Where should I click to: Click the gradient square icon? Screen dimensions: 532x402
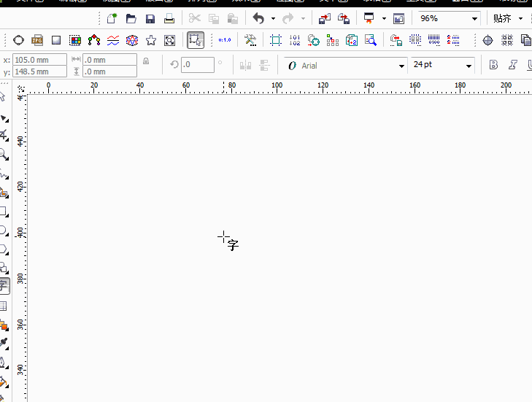click(56, 40)
